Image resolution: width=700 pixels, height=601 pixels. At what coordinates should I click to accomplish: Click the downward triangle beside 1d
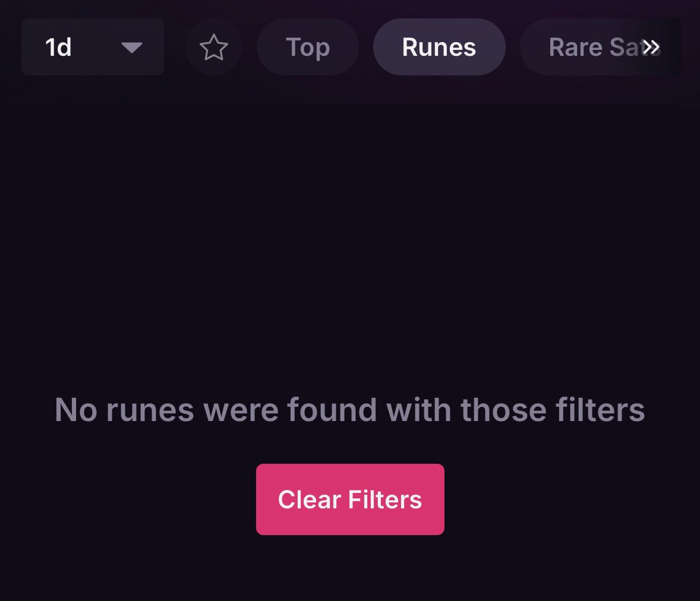(x=131, y=48)
